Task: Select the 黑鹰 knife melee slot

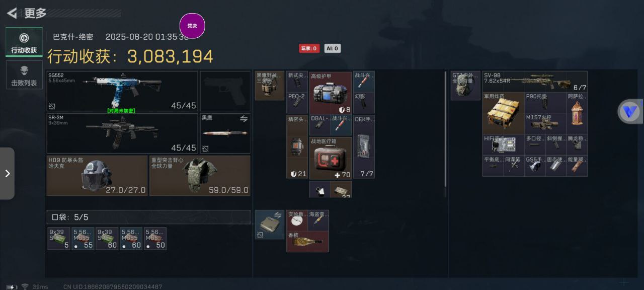Action: (x=225, y=133)
